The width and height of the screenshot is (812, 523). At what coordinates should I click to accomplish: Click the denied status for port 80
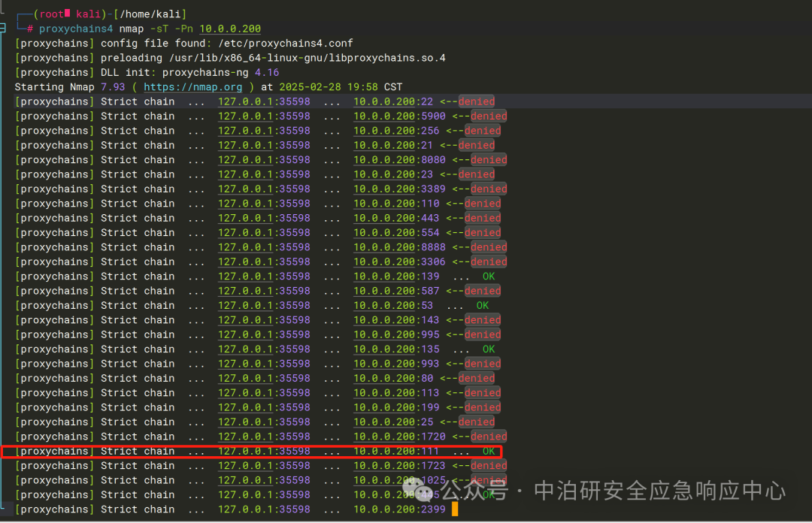477,379
